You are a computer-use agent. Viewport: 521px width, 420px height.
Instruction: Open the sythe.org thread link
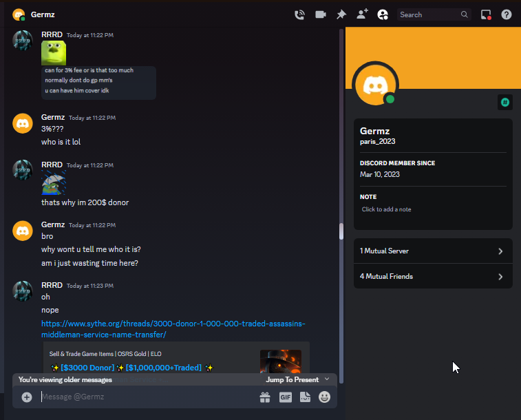(x=173, y=329)
